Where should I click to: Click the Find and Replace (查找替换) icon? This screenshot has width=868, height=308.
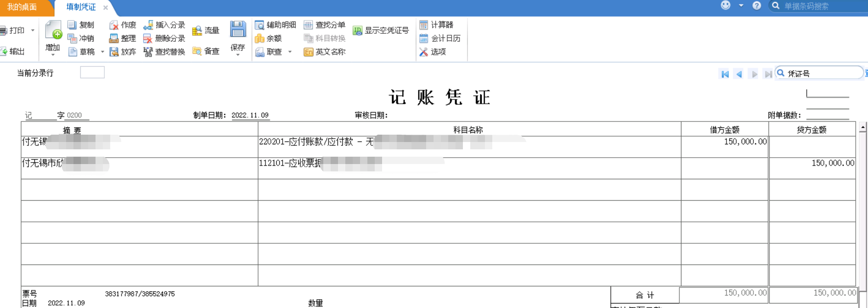pos(148,51)
